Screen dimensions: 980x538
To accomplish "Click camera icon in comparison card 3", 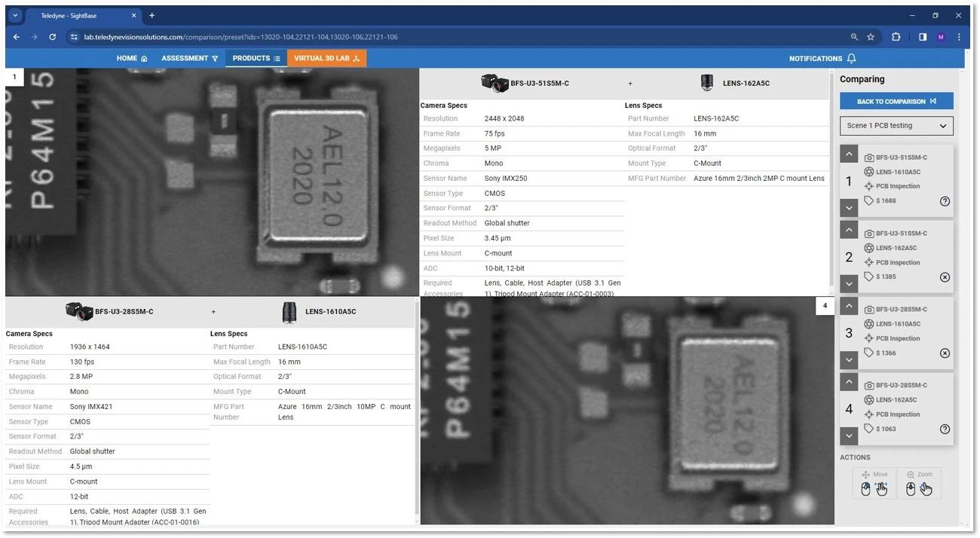I will (869, 310).
